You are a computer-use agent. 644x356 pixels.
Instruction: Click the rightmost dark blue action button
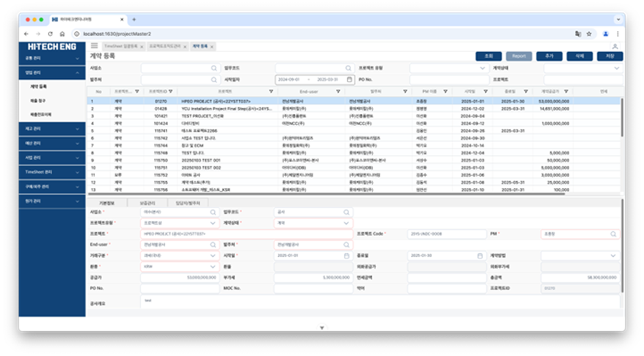coord(610,56)
